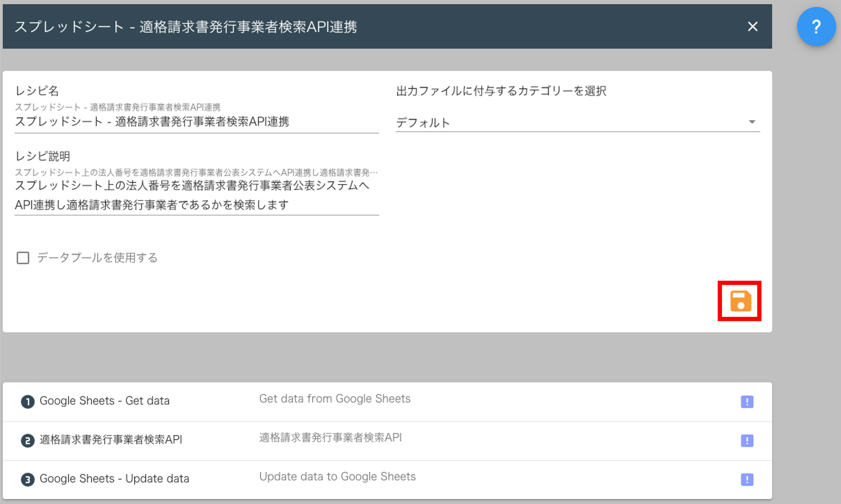Viewport: 841px width, 504px height.
Task: Select the Google Sheets - Update data step
Action: coord(115,478)
